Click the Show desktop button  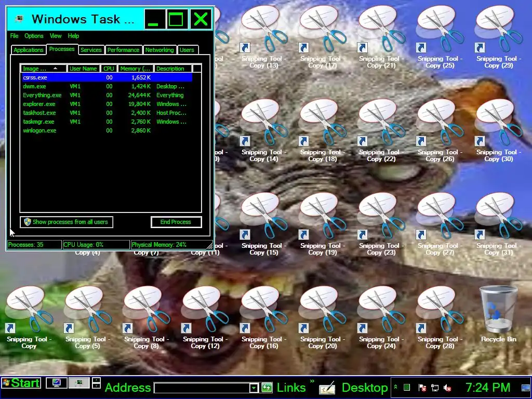click(526, 387)
